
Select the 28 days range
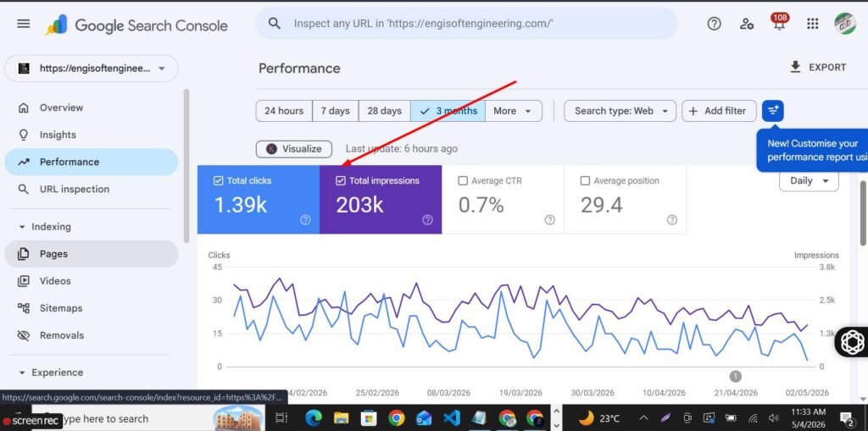384,111
